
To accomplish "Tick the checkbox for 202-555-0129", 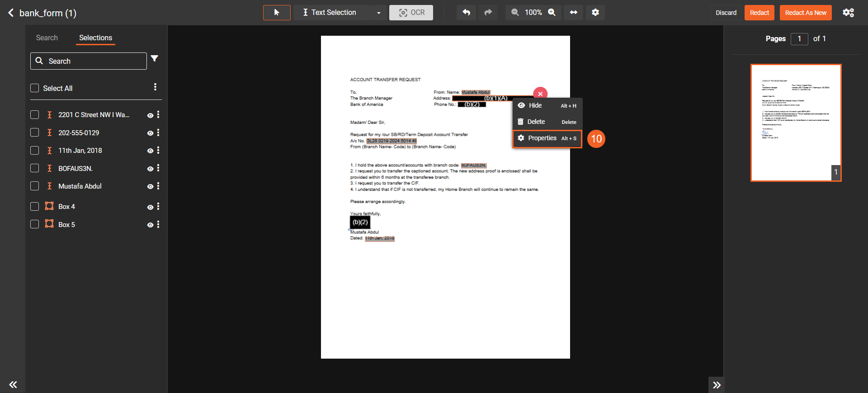I will pos(35,133).
